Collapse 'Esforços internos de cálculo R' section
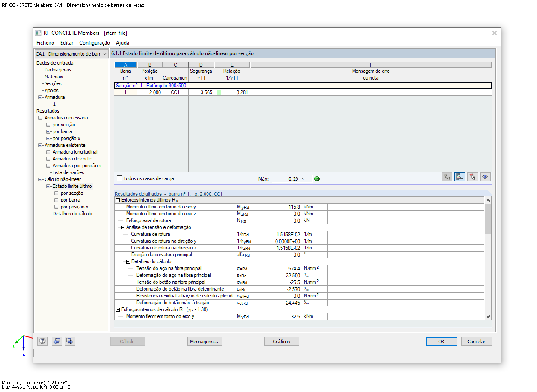The width and height of the screenshot is (537, 392). click(x=118, y=309)
